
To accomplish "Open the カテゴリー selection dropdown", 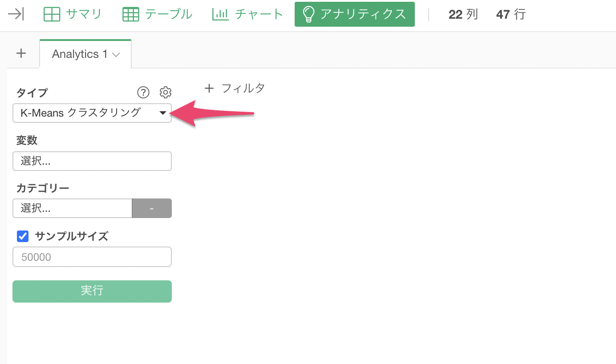I will [x=73, y=208].
